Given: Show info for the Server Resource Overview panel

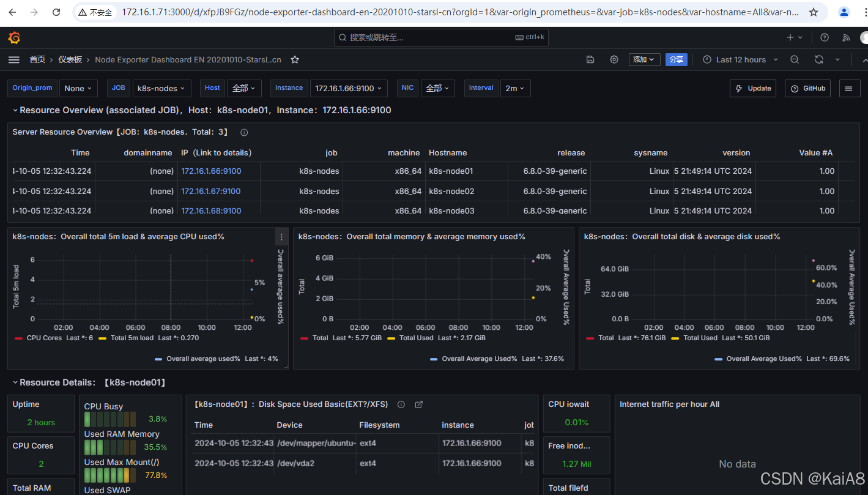Looking at the screenshot, I should pyautogui.click(x=244, y=132).
